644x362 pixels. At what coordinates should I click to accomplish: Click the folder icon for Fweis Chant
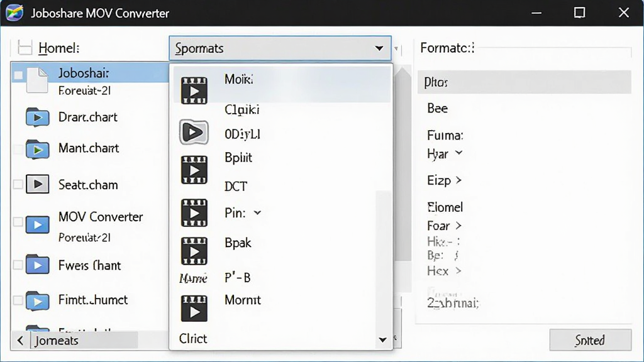[x=37, y=265]
